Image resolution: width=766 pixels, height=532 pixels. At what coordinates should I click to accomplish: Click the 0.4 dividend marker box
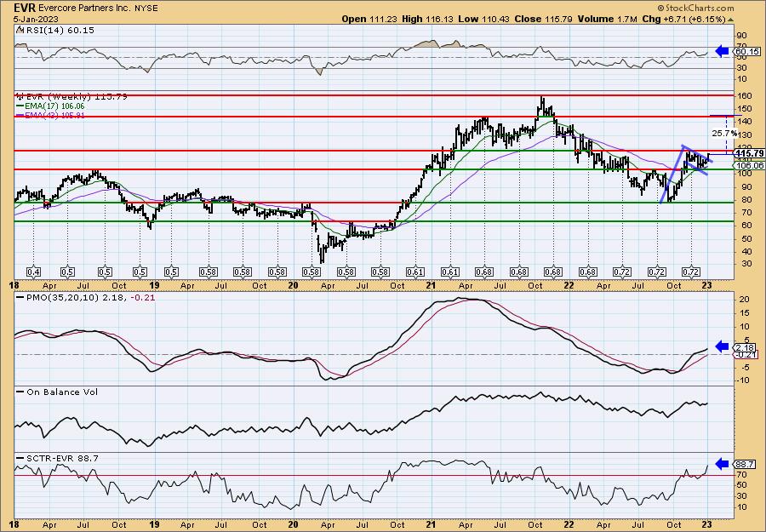(x=33, y=272)
